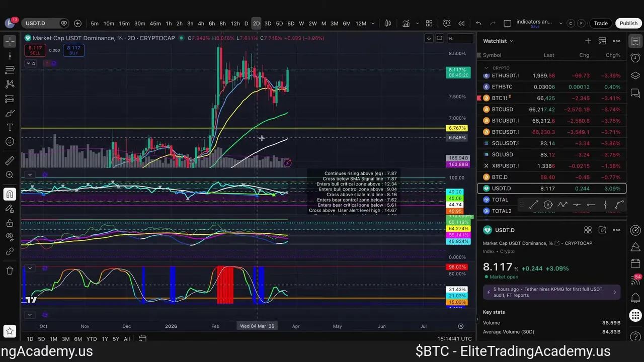
Task: Add symbol with compare plus icon
Action: [77, 23]
